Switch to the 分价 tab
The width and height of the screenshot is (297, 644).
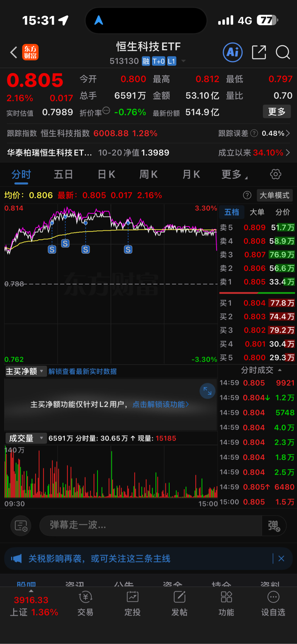(282, 212)
